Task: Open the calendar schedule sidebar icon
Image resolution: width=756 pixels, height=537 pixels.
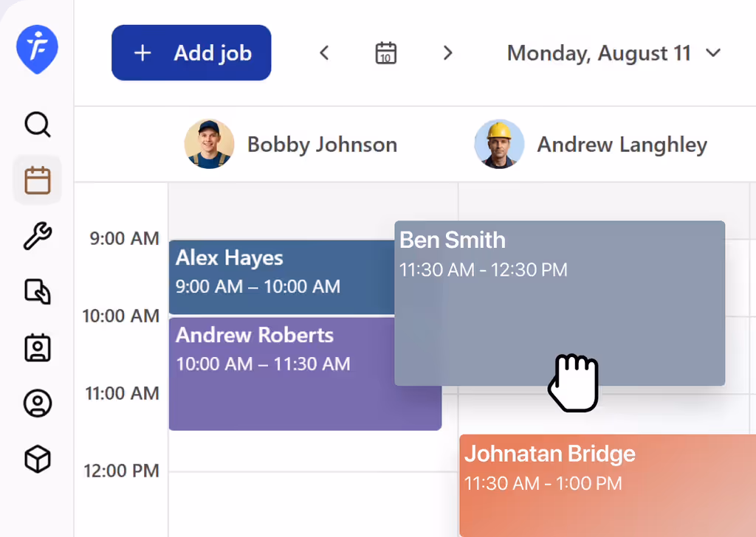Action: click(x=37, y=181)
